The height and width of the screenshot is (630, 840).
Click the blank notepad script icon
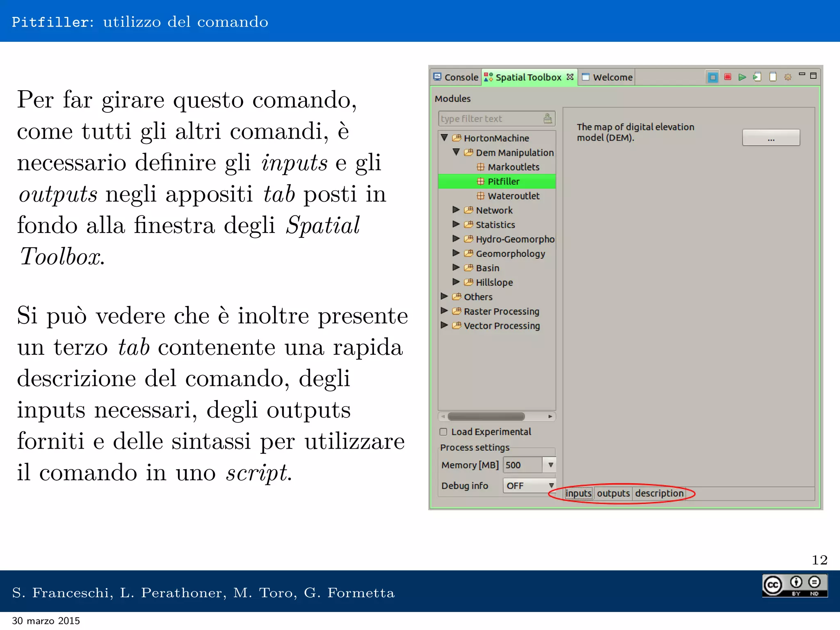point(773,77)
